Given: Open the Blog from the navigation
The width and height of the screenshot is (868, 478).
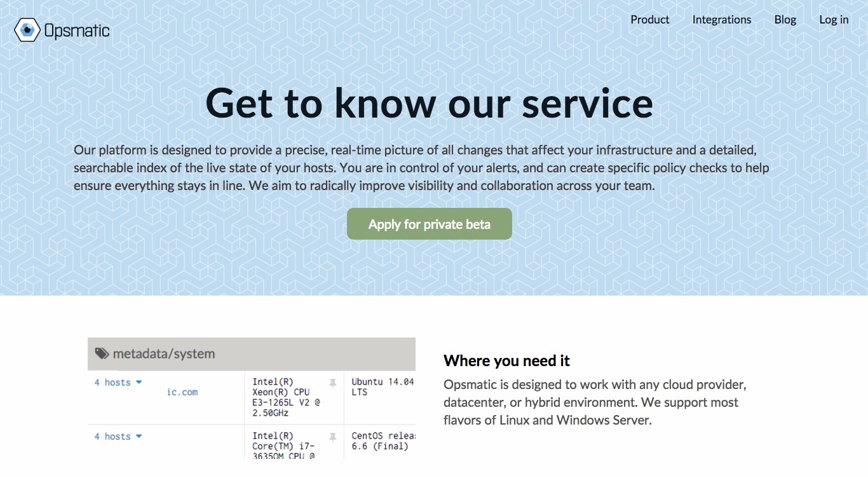Looking at the screenshot, I should (785, 20).
